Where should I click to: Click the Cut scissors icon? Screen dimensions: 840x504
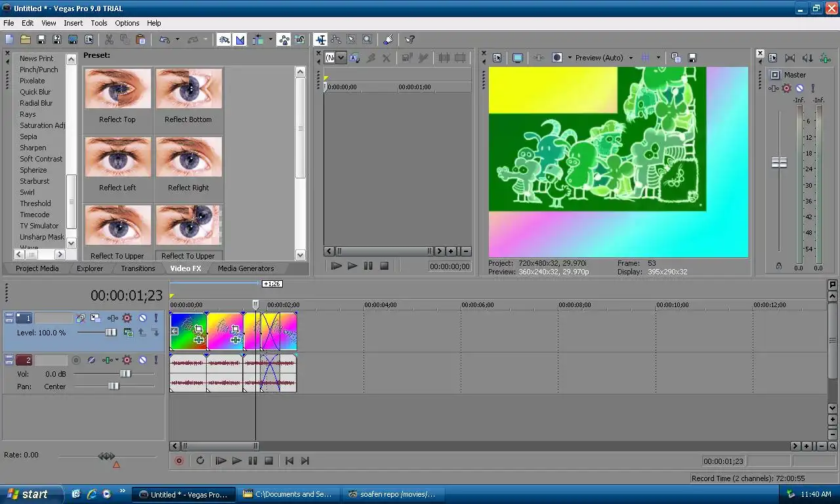(x=109, y=39)
